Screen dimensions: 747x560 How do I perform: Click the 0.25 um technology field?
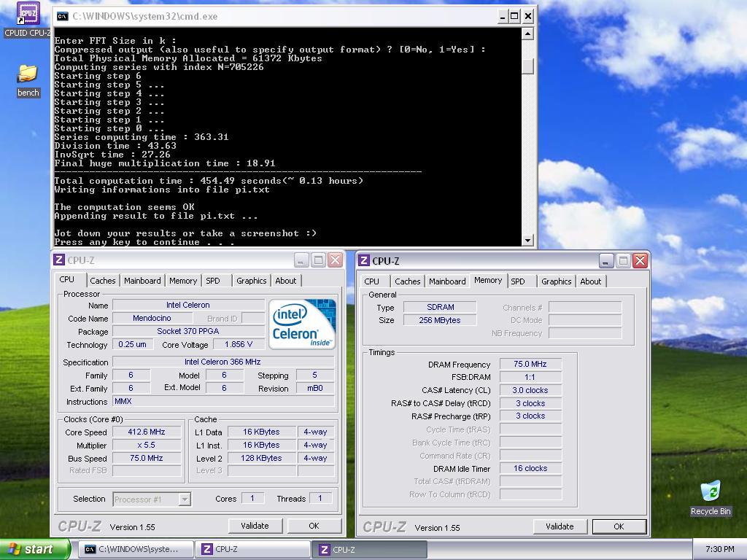(133, 344)
